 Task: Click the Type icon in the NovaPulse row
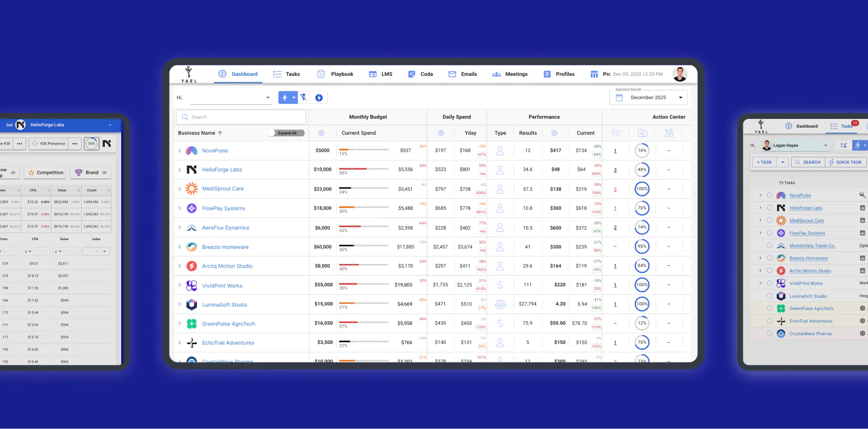pyautogui.click(x=500, y=150)
